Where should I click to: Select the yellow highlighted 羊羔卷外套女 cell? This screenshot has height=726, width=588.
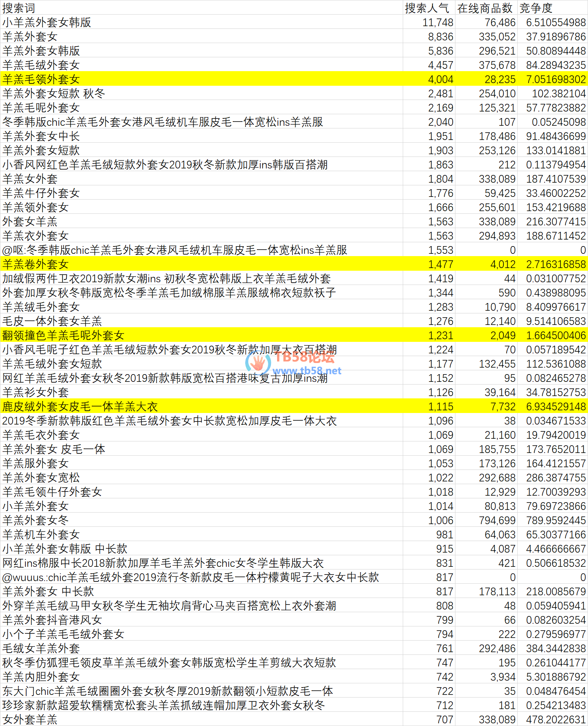tap(35, 264)
